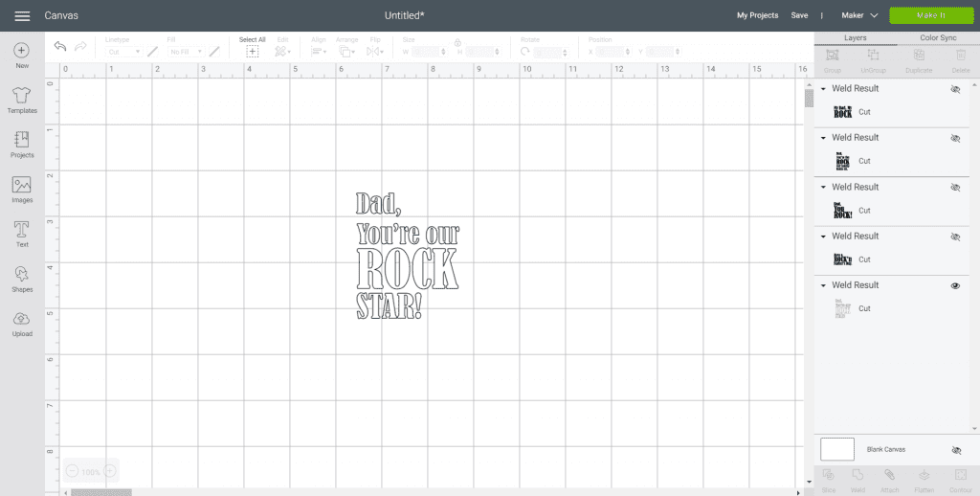Open the Fill dropdown
This screenshot has width=980, height=496.
point(187,52)
